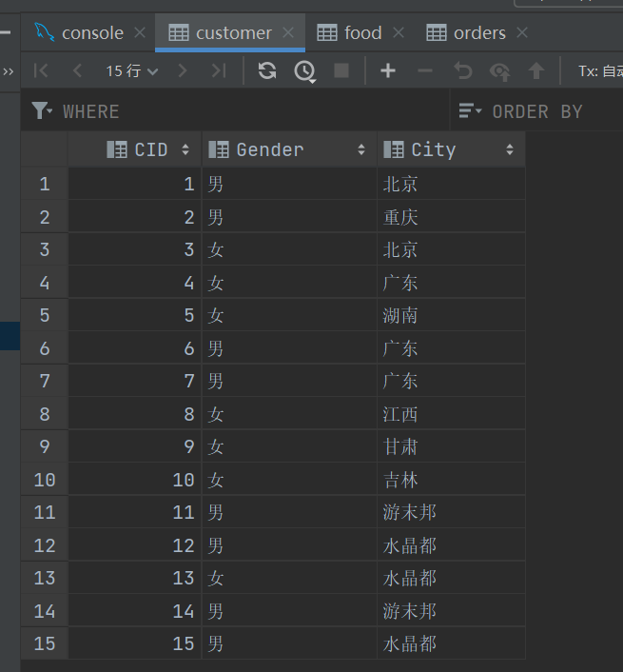Click the Gender column header

[x=289, y=149]
